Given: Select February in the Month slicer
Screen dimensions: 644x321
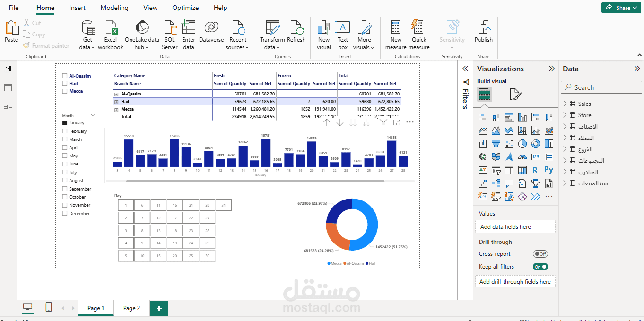Looking at the screenshot, I should pos(65,131).
